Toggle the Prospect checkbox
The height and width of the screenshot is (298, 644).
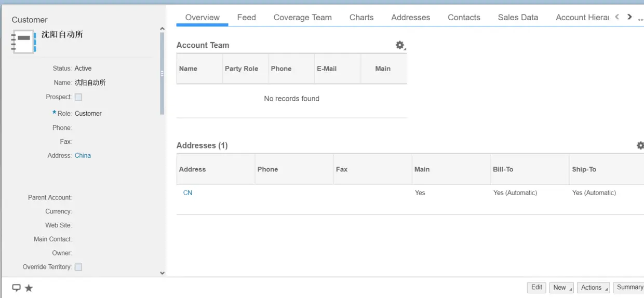[78, 97]
